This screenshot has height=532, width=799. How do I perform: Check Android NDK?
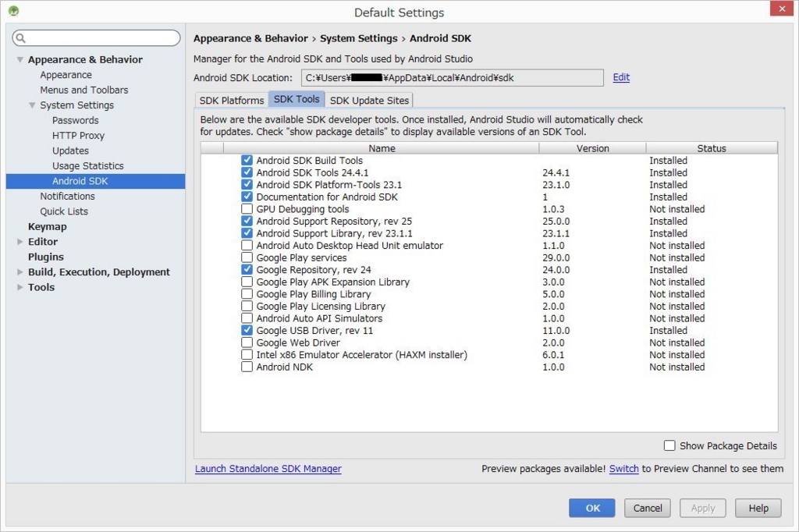[247, 367]
